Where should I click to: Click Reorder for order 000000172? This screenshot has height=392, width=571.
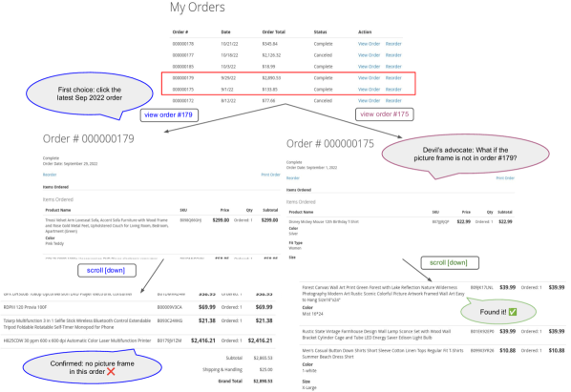393,101
